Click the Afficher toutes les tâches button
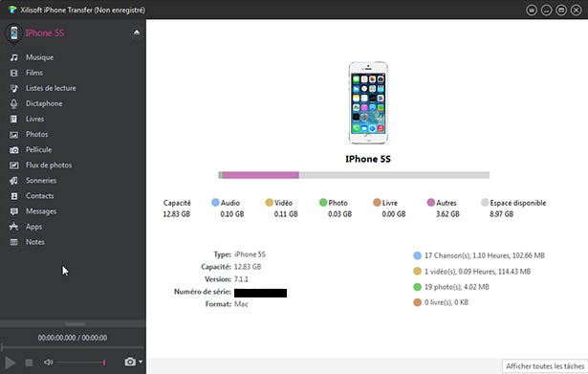The image size is (588, 374). [x=545, y=366]
